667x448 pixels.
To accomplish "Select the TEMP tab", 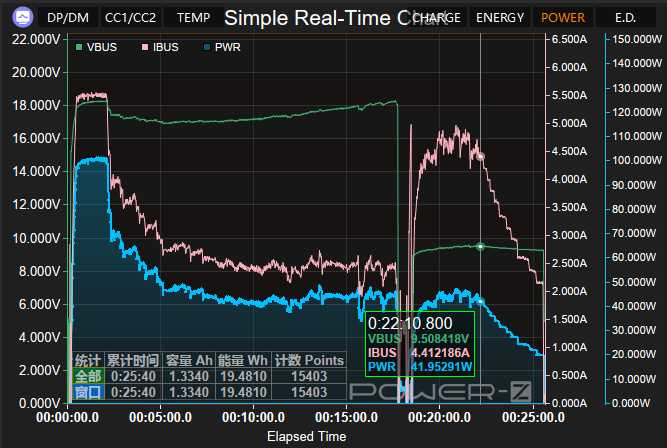I will point(194,17).
